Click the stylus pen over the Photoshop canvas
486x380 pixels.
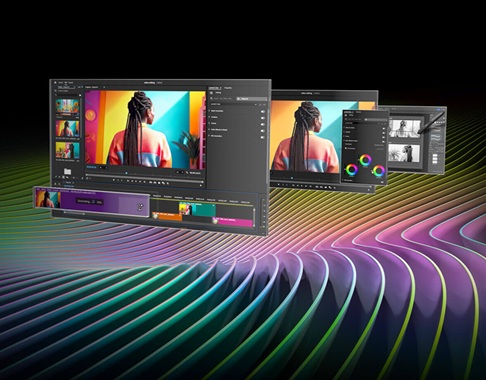(x=431, y=123)
